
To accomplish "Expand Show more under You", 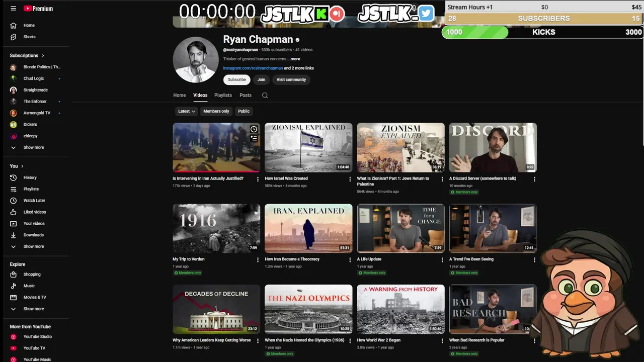I will tap(35, 246).
